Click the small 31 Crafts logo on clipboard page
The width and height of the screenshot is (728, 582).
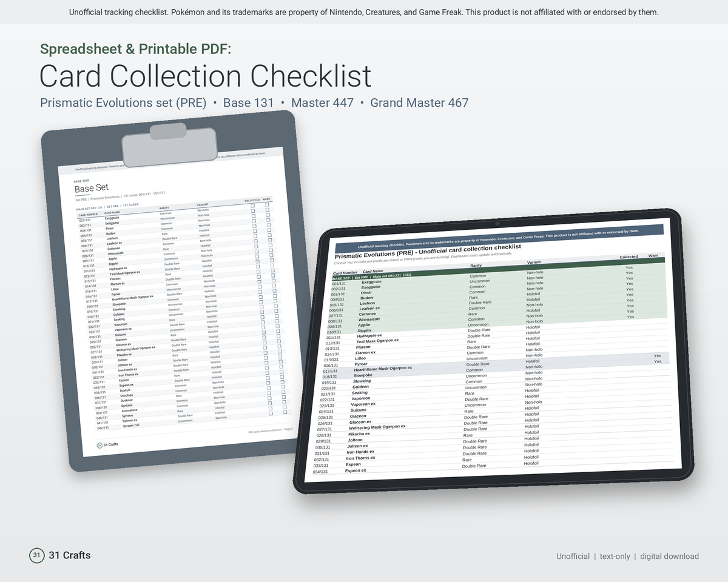click(x=99, y=445)
